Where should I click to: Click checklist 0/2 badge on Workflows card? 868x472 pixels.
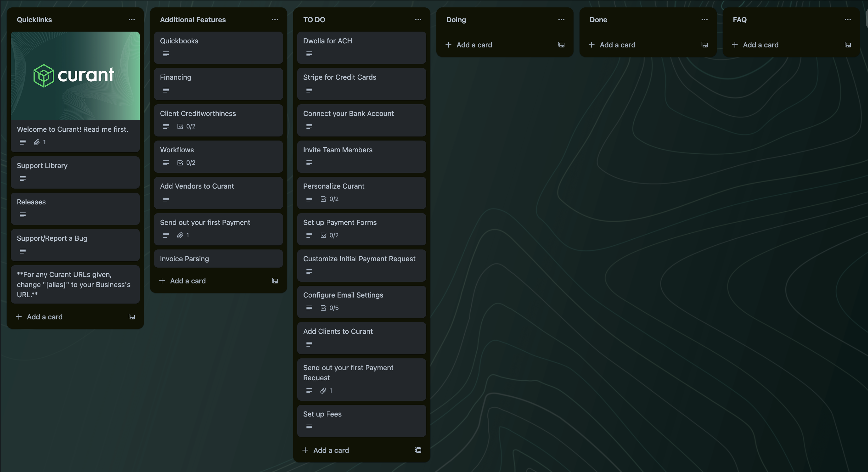pos(186,163)
